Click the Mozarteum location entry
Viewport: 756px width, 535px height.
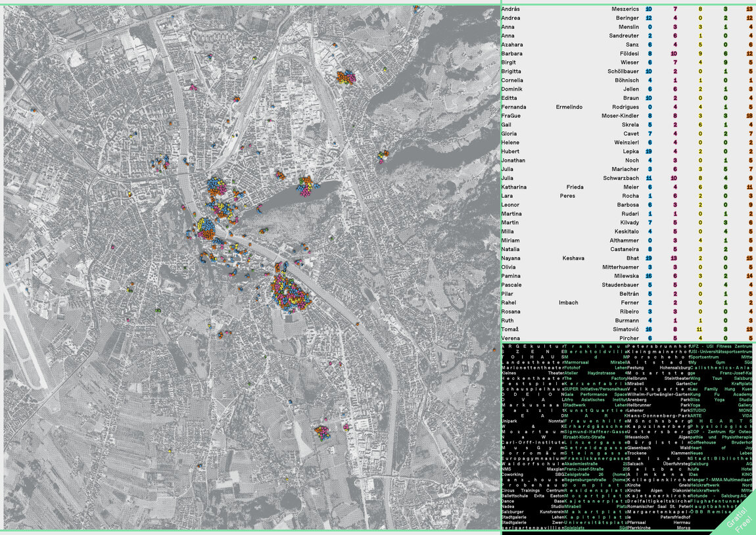532,431
